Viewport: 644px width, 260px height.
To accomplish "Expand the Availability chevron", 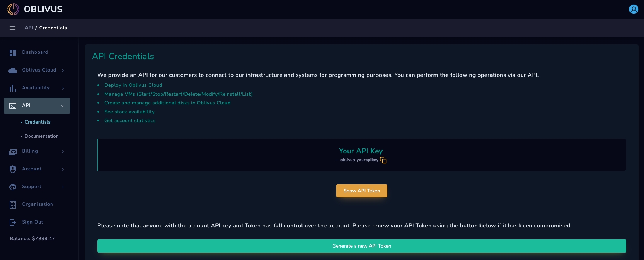I will (63, 88).
